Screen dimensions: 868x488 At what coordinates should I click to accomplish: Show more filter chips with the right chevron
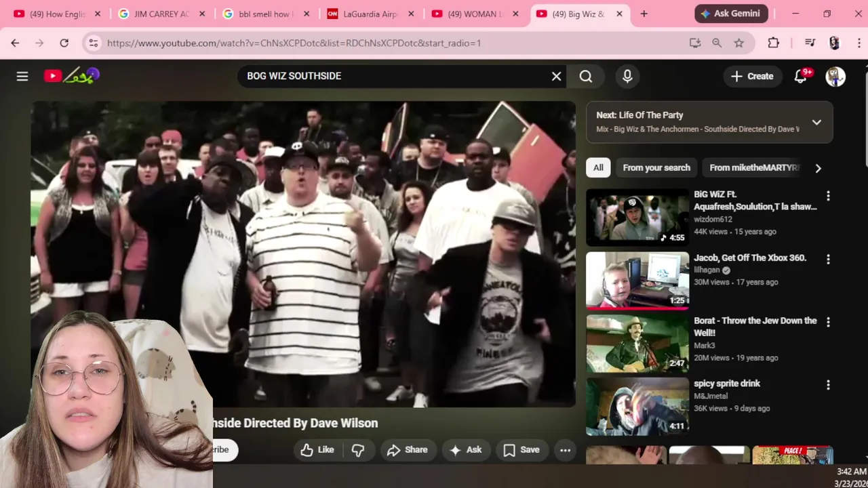[818, 168]
